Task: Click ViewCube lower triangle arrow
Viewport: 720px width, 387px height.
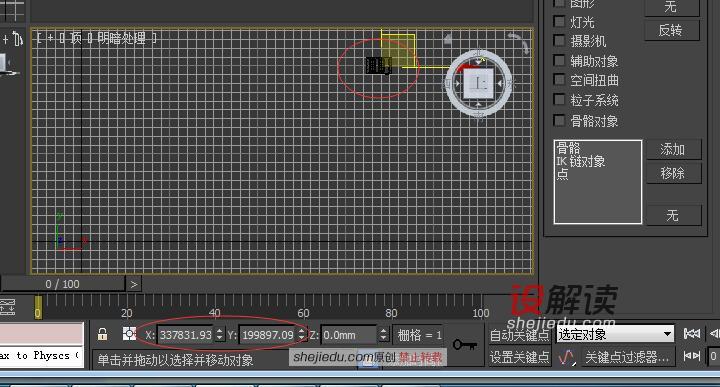Action: pos(478,105)
